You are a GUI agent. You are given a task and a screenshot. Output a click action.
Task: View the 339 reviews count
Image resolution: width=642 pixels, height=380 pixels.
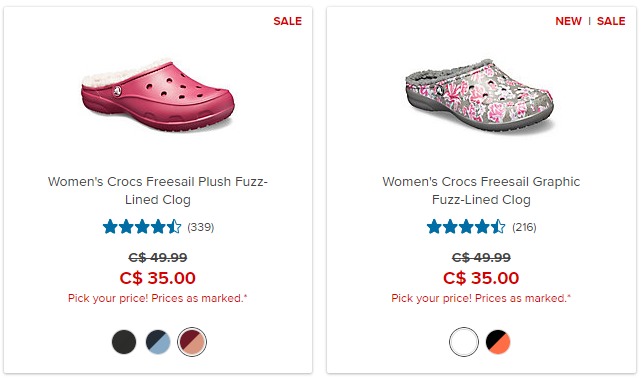201,227
